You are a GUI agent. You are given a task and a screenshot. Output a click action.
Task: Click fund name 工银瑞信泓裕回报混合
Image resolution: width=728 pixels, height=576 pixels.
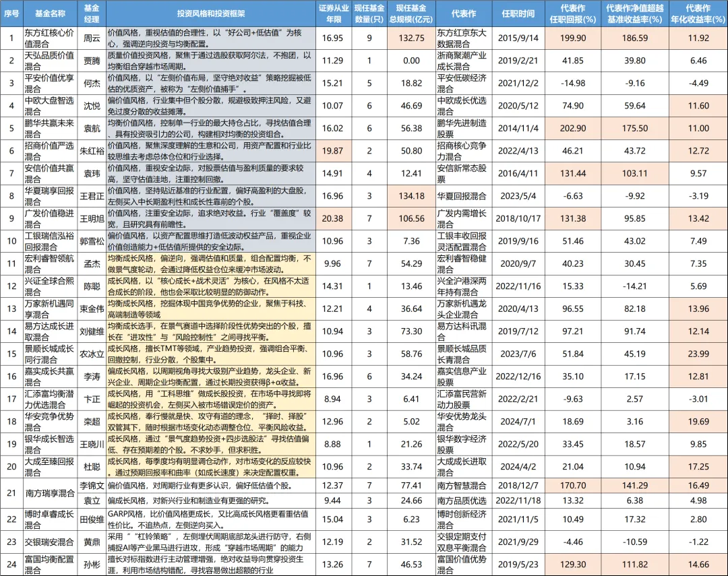[50, 241]
